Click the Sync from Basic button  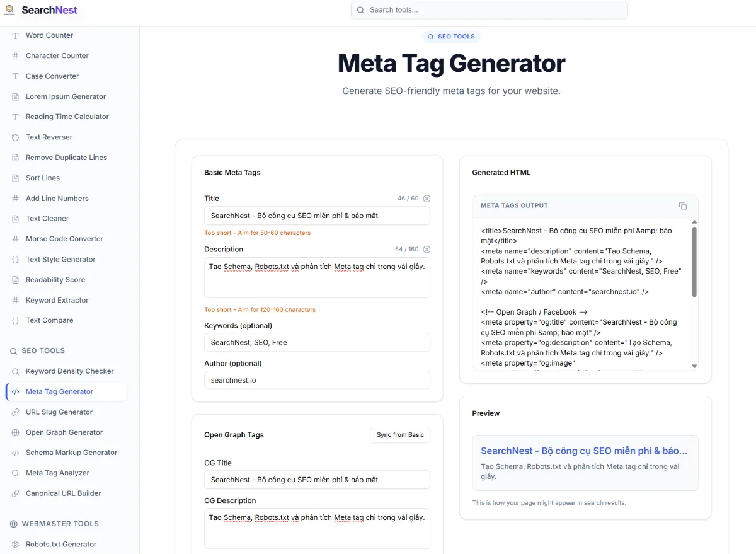(400, 435)
